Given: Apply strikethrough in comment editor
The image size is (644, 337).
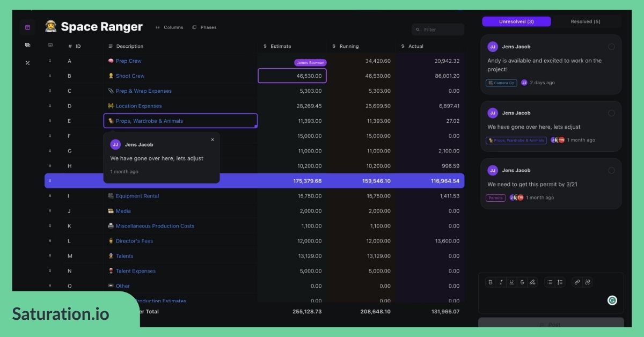Looking at the screenshot, I should click(522, 282).
